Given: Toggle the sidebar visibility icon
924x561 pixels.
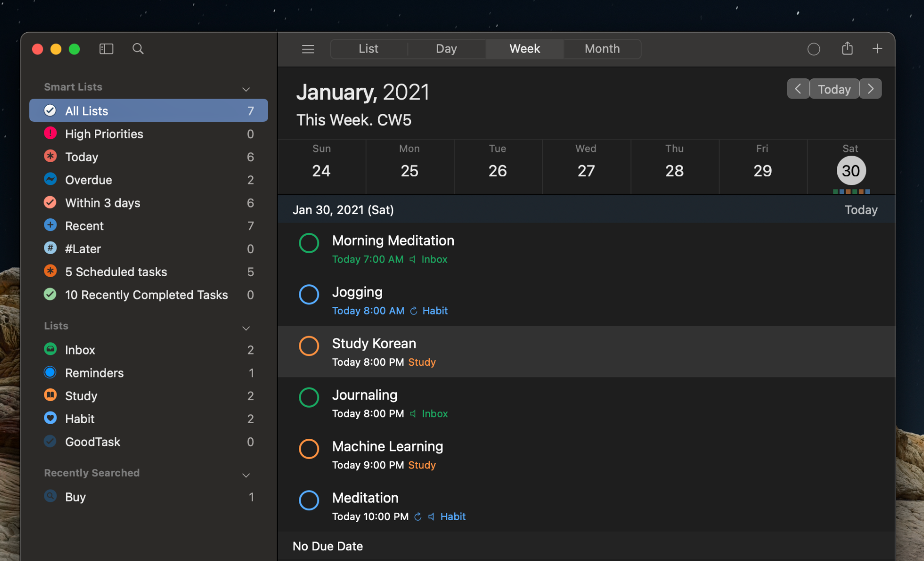Looking at the screenshot, I should pos(106,49).
